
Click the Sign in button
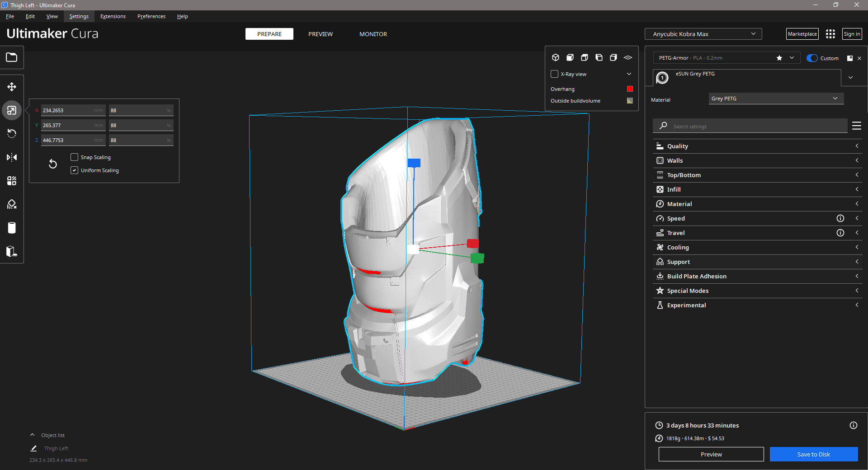tap(852, 34)
